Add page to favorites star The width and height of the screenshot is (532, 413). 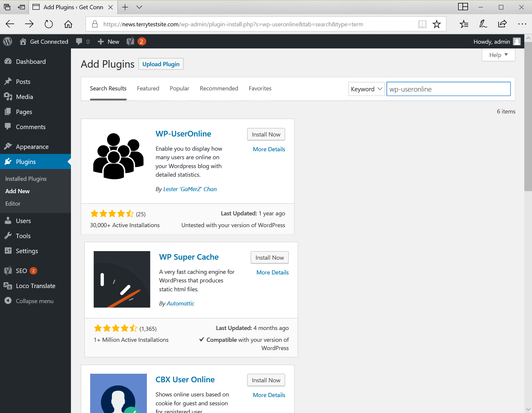click(x=437, y=24)
